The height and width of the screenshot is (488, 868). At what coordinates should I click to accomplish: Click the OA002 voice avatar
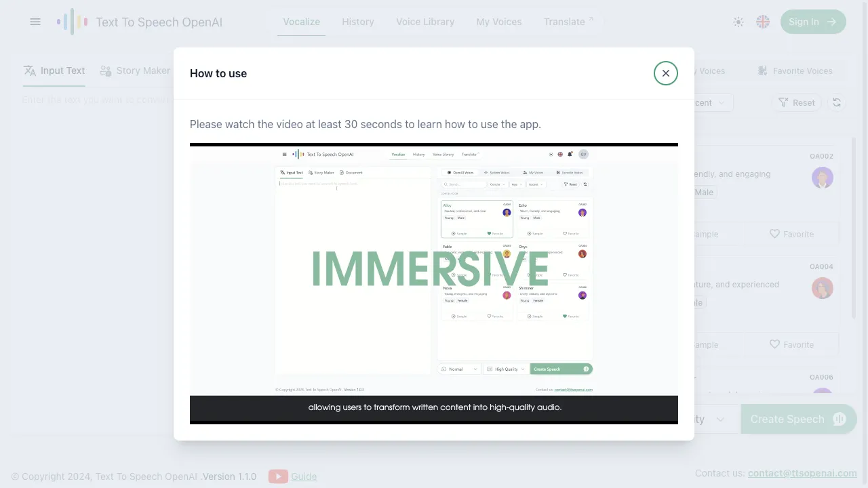[x=823, y=178]
